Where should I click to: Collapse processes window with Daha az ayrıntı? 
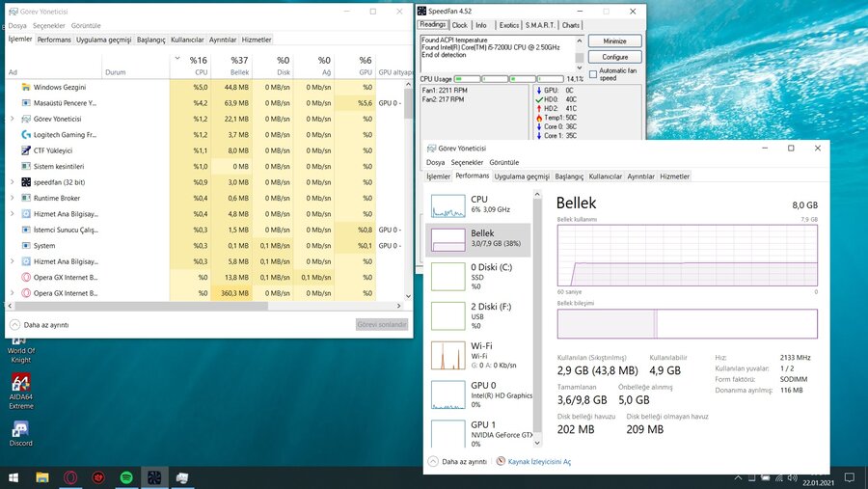(40, 325)
